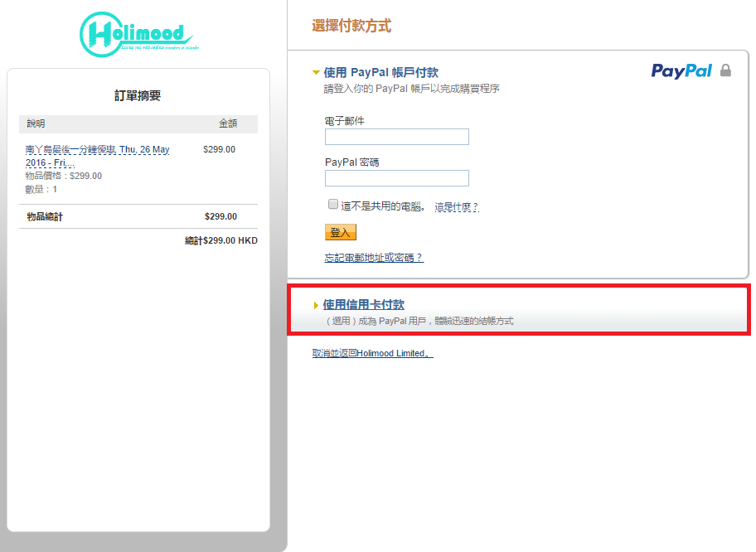Open the 忘記電郵地址或密碼 link

[374, 258]
